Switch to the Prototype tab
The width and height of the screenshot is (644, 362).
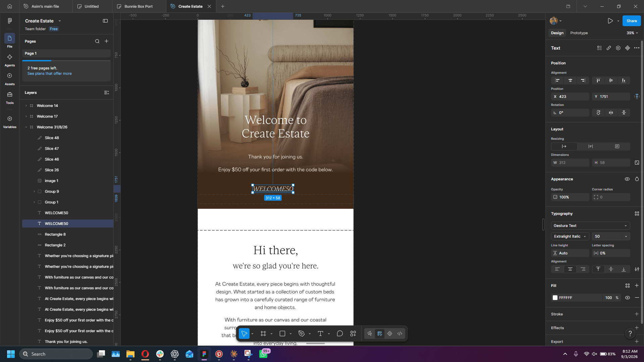579,33
